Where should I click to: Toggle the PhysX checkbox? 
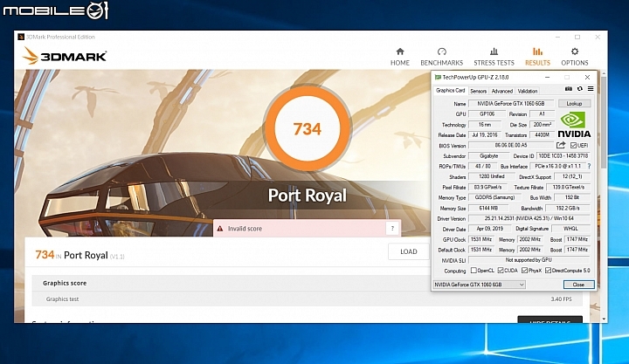pyautogui.click(x=525, y=271)
